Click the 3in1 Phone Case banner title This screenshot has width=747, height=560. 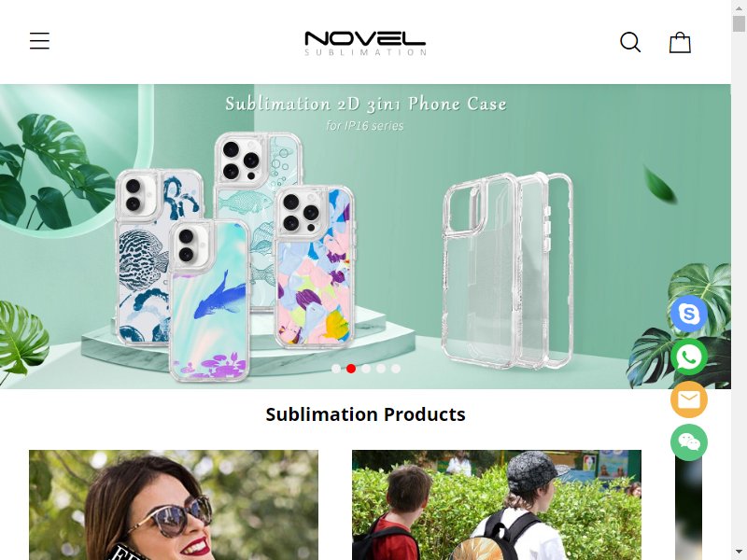(x=366, y=104)
